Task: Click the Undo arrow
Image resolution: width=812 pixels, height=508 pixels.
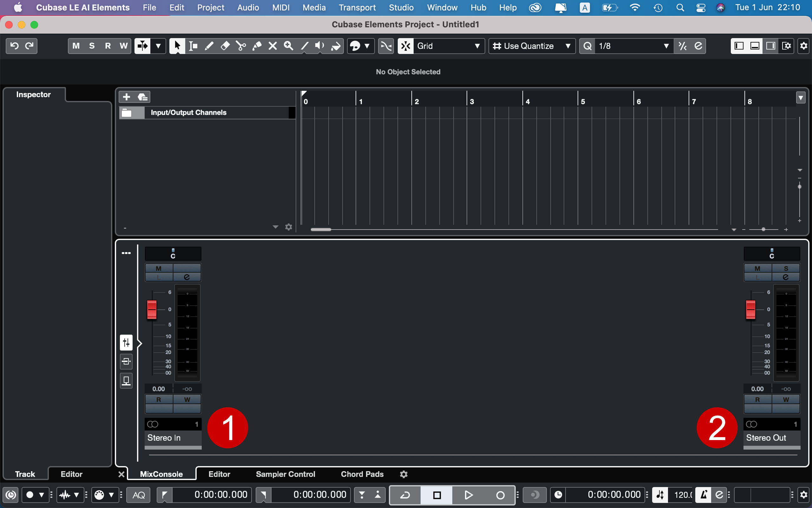Action: click(x=14, y=46)
